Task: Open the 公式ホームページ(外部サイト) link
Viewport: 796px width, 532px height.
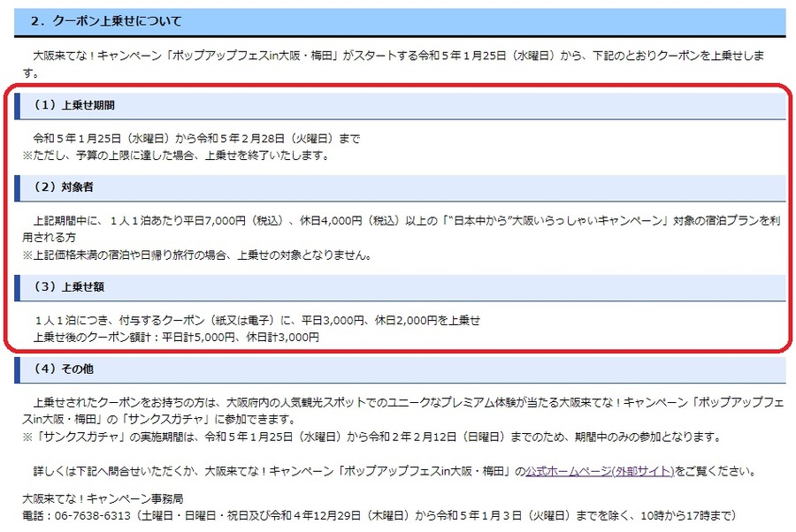Action: pyautogui.click(x=600, y=471)
